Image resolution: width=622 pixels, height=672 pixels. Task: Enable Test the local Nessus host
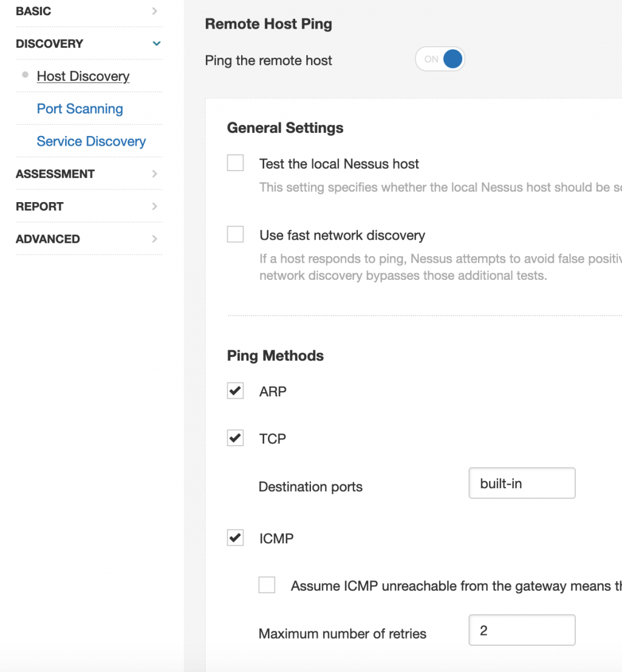235,163
